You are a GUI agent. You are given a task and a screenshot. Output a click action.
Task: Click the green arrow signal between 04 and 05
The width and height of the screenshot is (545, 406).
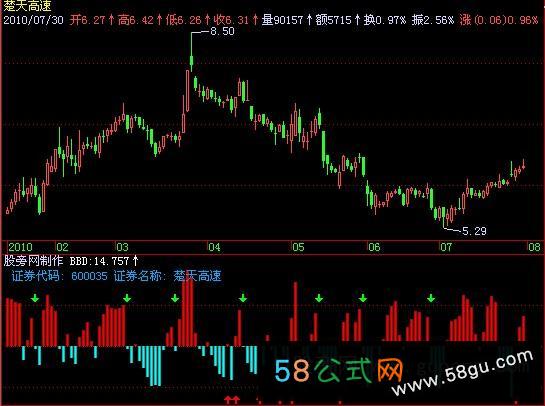pyautogui.click(x=243, y=298)
